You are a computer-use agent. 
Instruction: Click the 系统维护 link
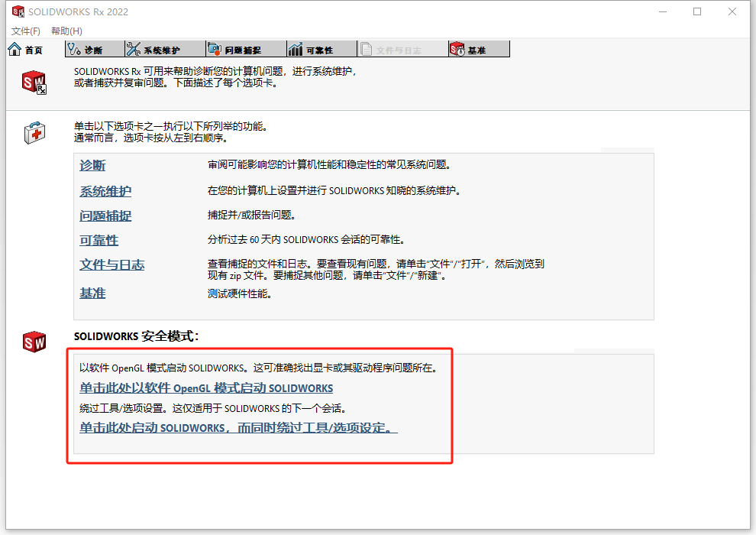105,190
